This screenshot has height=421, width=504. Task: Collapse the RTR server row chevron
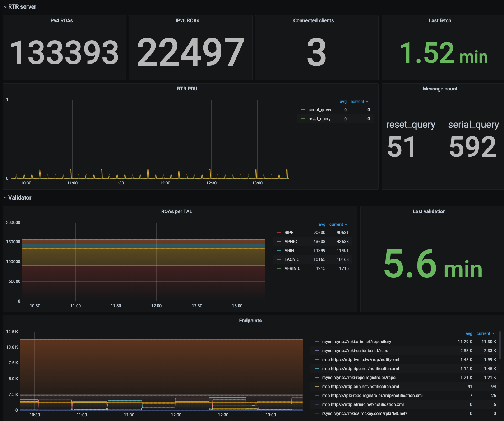coord(5,7)
